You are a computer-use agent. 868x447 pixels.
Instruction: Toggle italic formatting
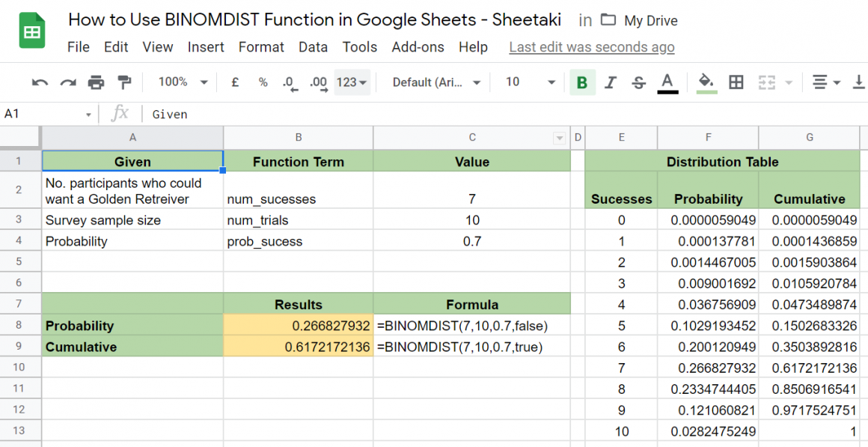[611, 82]
